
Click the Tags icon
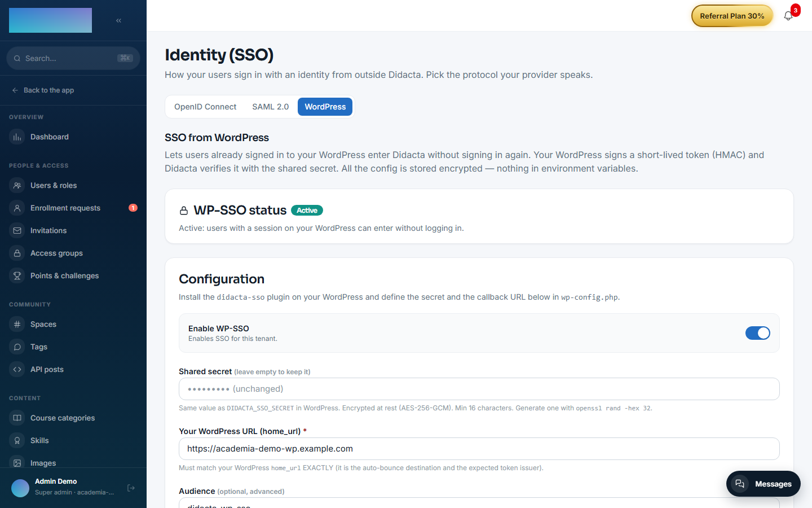click(17, 347)
